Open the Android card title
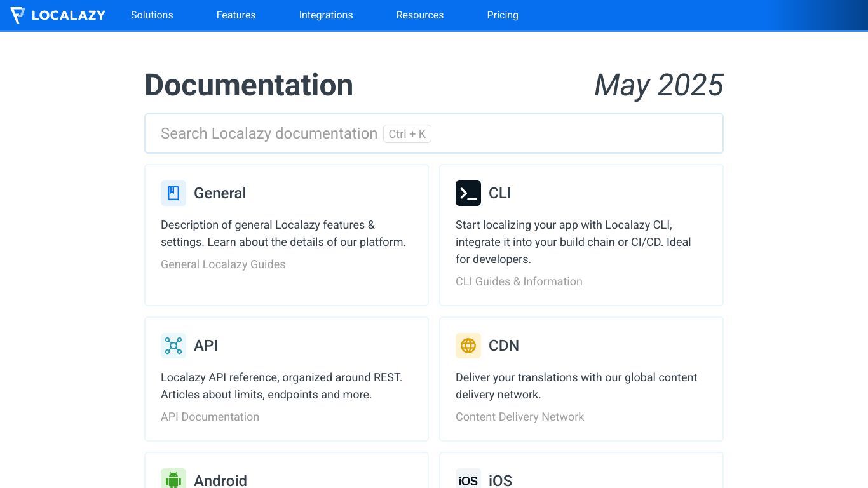 click(220, 480)
